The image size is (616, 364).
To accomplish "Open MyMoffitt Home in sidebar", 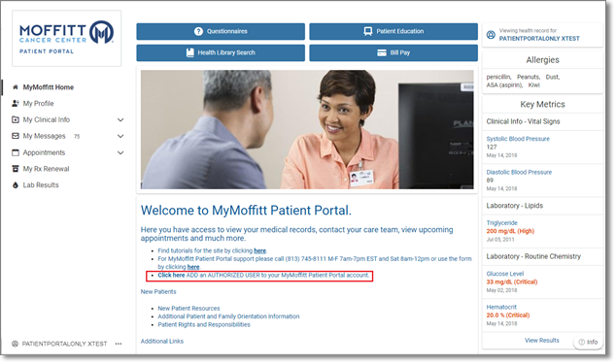I will 48,87.
